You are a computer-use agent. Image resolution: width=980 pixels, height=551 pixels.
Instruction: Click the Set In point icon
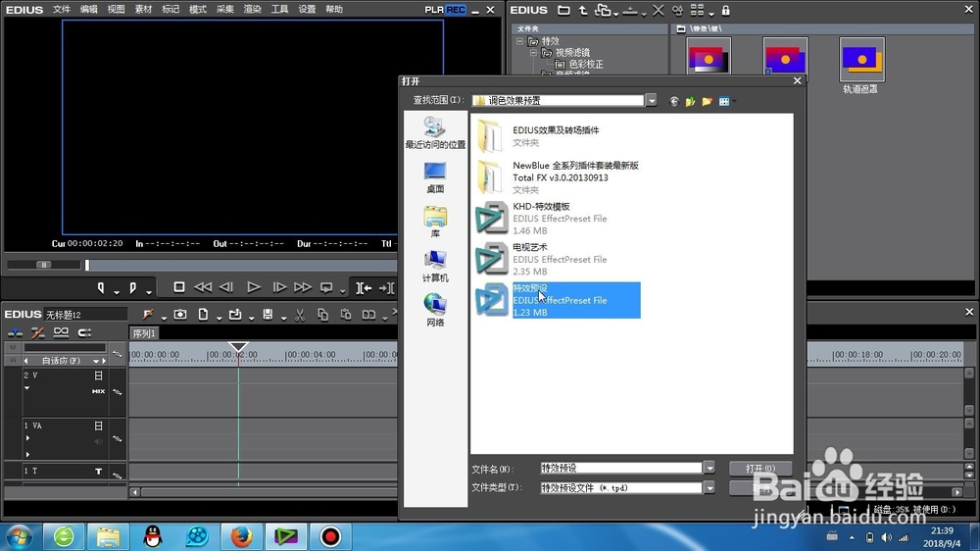tap(101, 287)
